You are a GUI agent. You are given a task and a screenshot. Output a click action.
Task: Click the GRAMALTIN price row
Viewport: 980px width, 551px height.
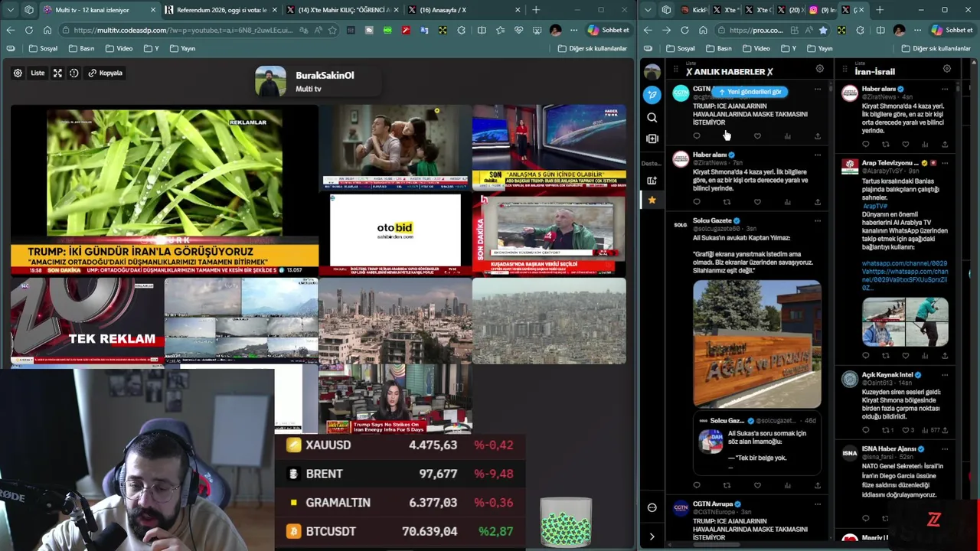pyautogui.click(x=400, y=503)
